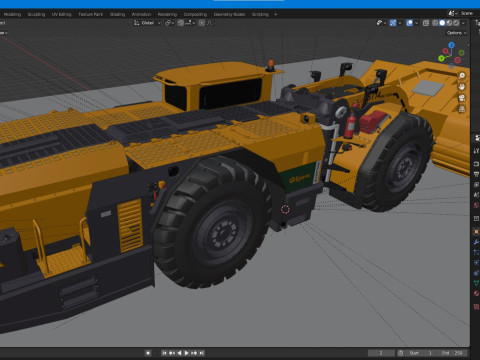The height and width of the screenshot is (360, 480).
Task: Open the Compositing workspace tab
Action: [195, 14]
